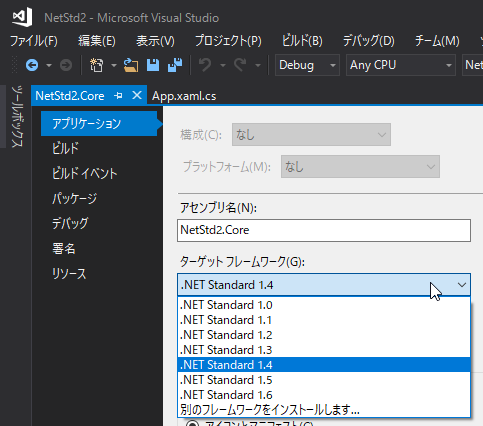The width and height of the screenshot is (483, 426).
Task: Save all files with double-disk icon
Action: [175, 65]
